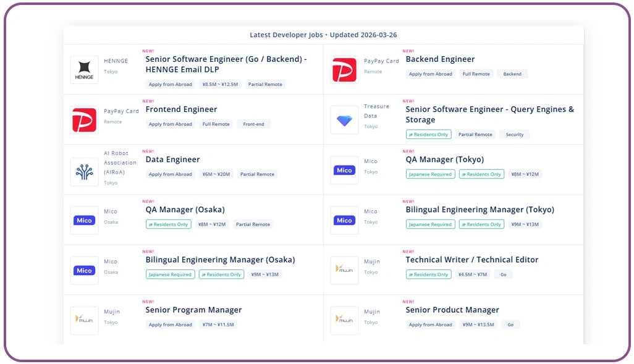This screenshot has width=634, height=364.
Task: Open the Backend Engineer job listing
Action: pos(440,59)
